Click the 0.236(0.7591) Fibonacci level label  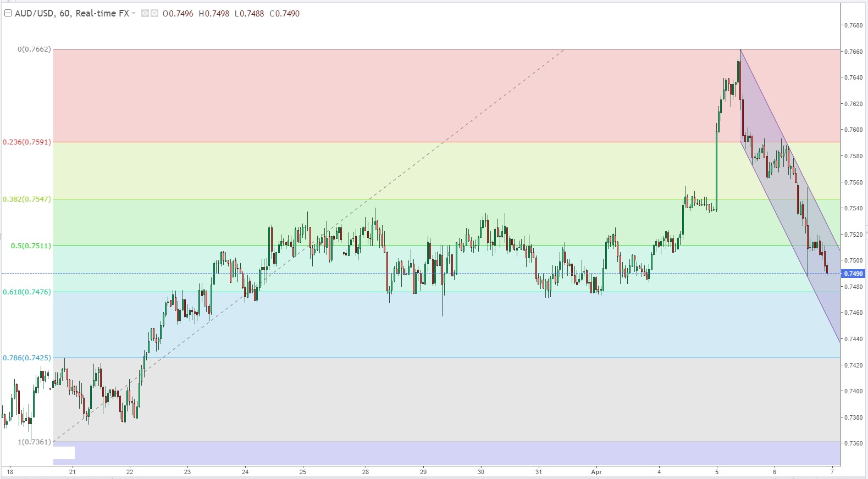pyautogui.click(x=27, y=142)
